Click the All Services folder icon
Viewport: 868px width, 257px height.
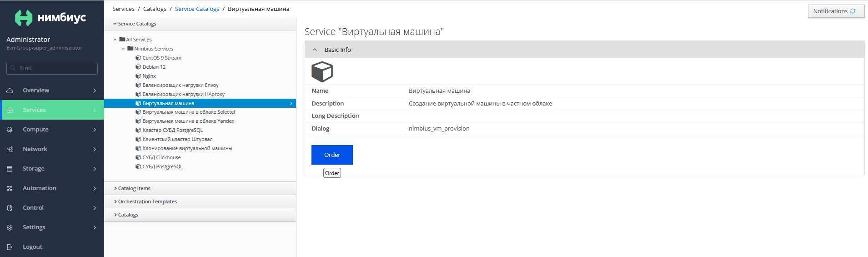coord(122,40)
